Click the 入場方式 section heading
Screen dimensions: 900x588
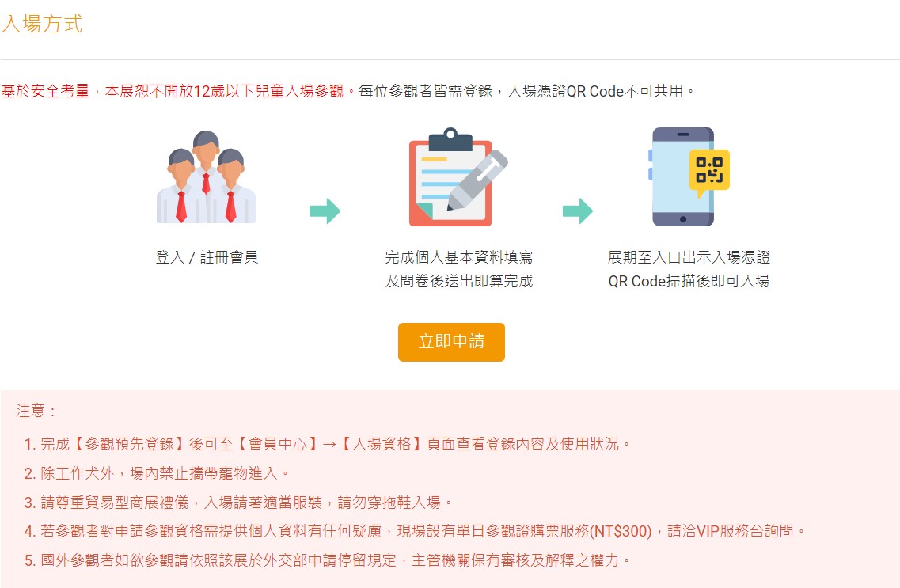[42, 24]
